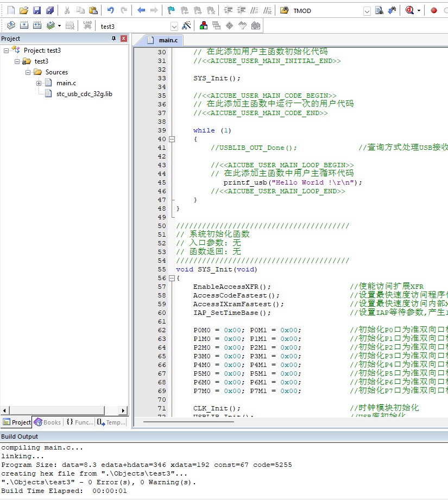Open Options for Target (magic wand)
448x500 pixels.
186,26
